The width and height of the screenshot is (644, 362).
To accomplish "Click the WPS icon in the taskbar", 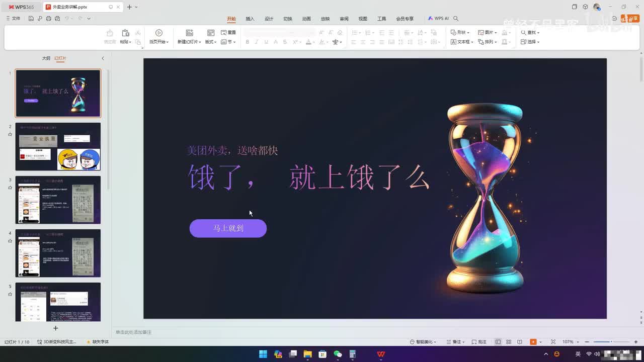I will click(x=381, y=354).
